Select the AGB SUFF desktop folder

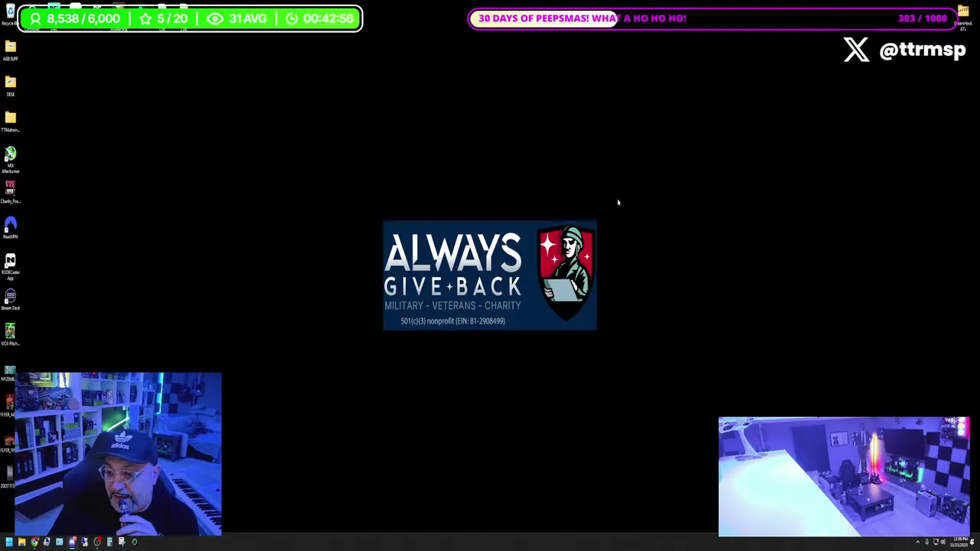(x=11, y=51)
